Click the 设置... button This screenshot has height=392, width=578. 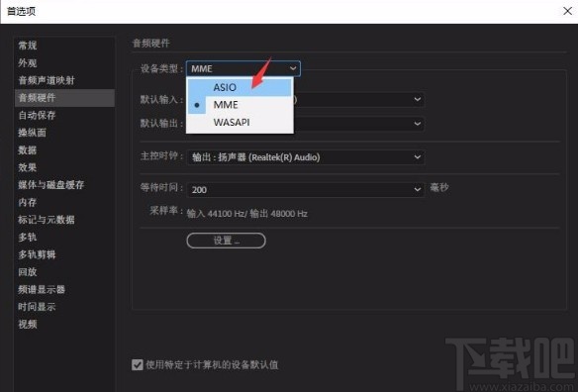click(226, 241)
